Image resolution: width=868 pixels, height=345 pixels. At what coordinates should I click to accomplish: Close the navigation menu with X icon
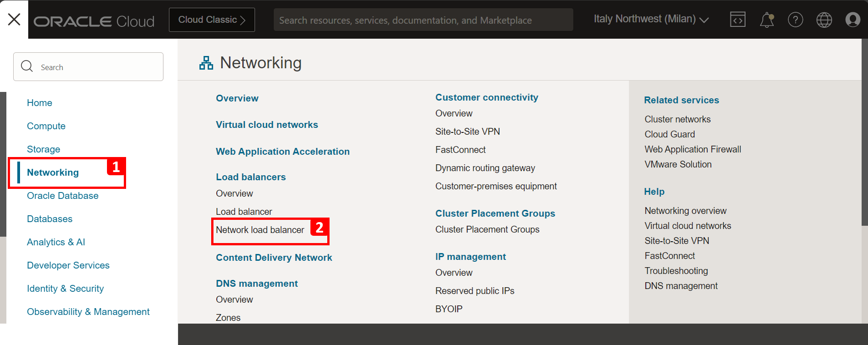[14, 19]
